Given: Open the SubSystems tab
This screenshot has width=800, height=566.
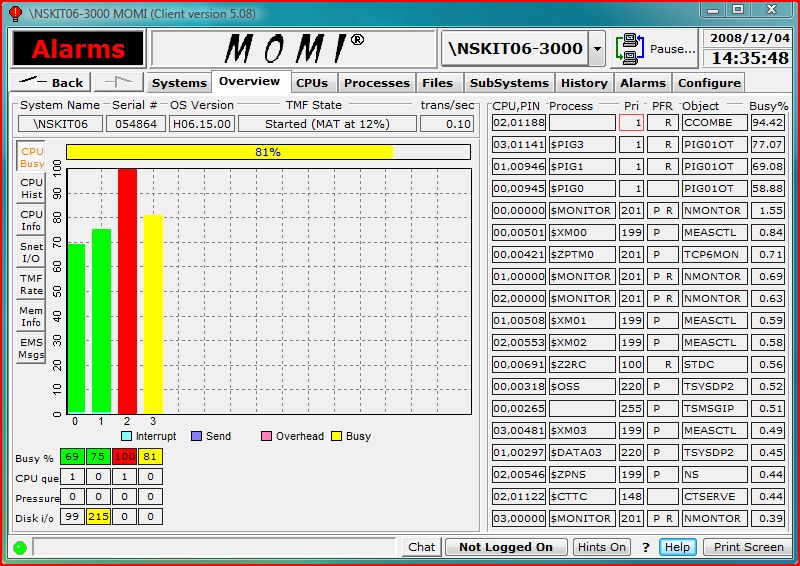Looking at the screenshot, I should click(x=509, y=83).
